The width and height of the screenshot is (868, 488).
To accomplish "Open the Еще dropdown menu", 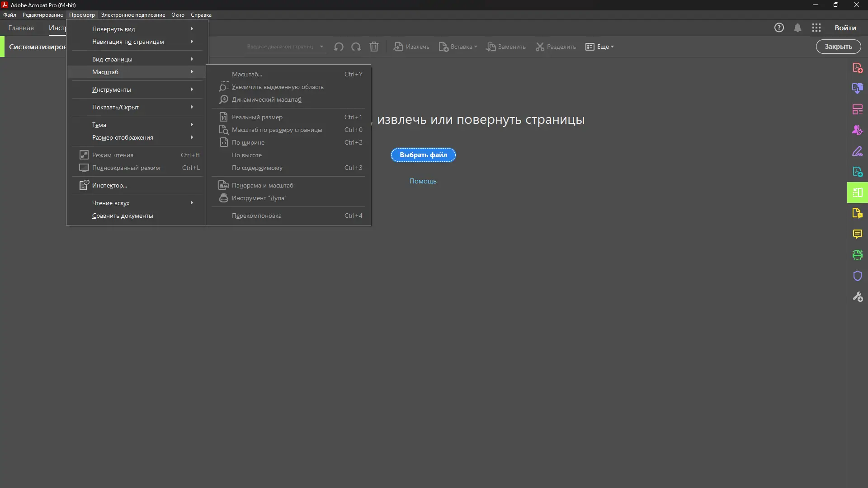I will 599,47.
